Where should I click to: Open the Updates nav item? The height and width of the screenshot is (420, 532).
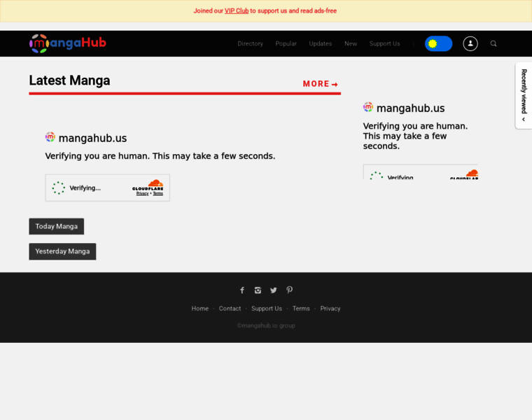(321, 43)
